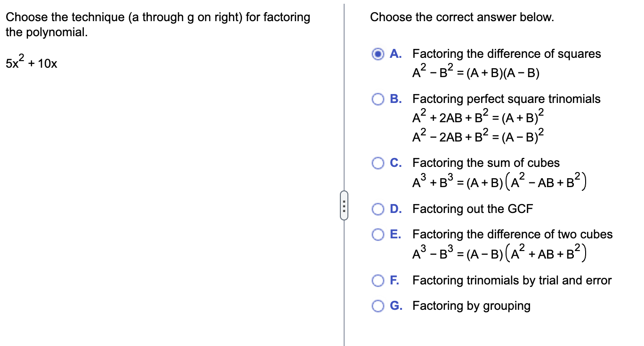The width and height of the screenshot is (644, 346).
Task: Pick radio option D for GCF
Action: 378,209
